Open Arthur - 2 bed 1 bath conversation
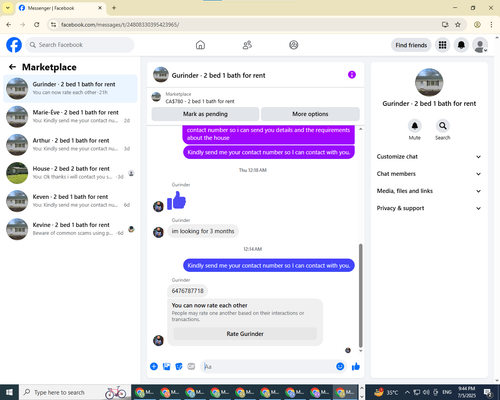This screenshot has height=400, width=500. [x=70, y=145]
